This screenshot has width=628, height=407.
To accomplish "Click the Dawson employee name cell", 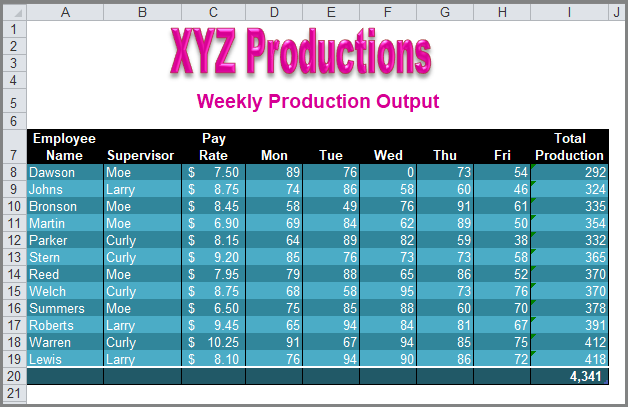I will pos(65,172).
